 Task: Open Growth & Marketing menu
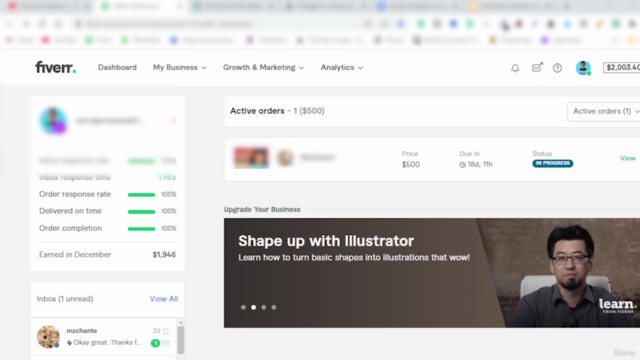(263, 67)
